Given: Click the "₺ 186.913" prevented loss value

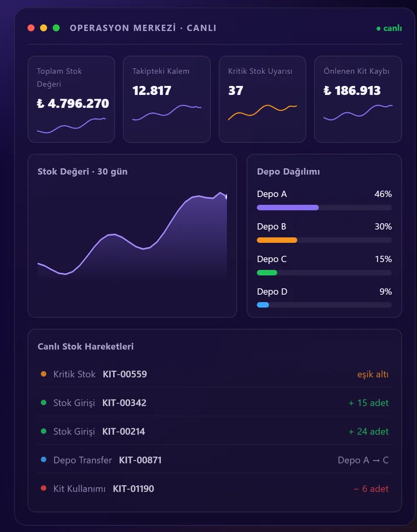Looking at the screenshot, I should point(352,90).
